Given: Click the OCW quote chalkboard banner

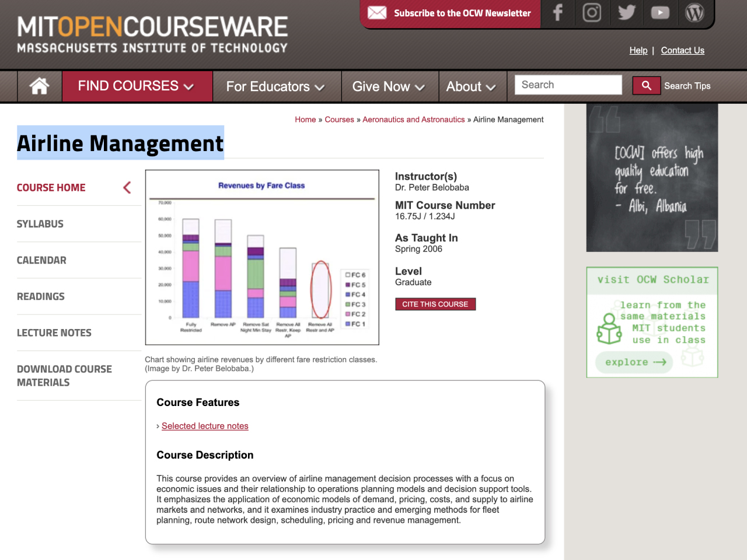Looking at the screenshot, I should tap(652, 178).
